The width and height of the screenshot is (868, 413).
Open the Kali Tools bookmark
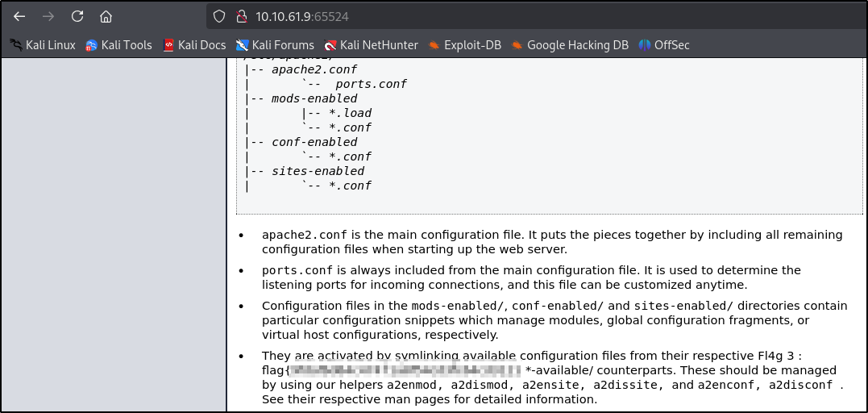[118, 45]
